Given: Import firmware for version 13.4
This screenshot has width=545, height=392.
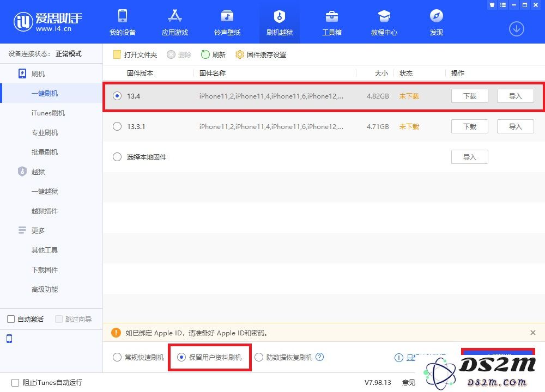Looking at the screenshot, I should (516, 96).
